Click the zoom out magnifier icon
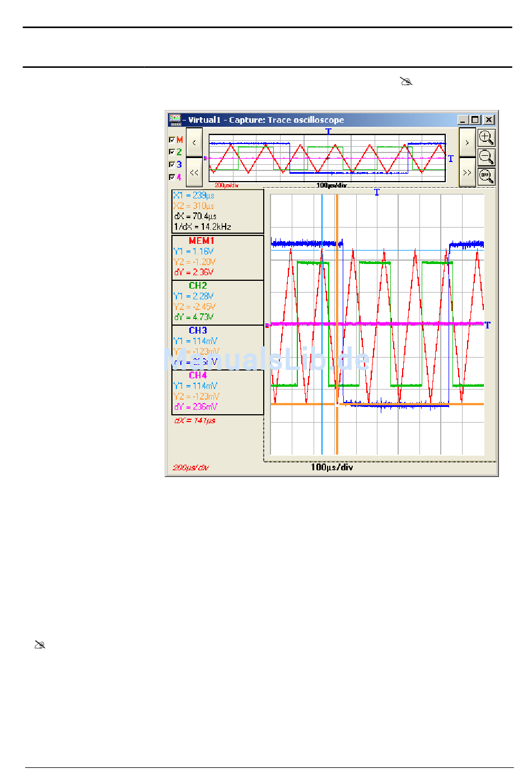The image size is (532, 778). pos(486,157)
